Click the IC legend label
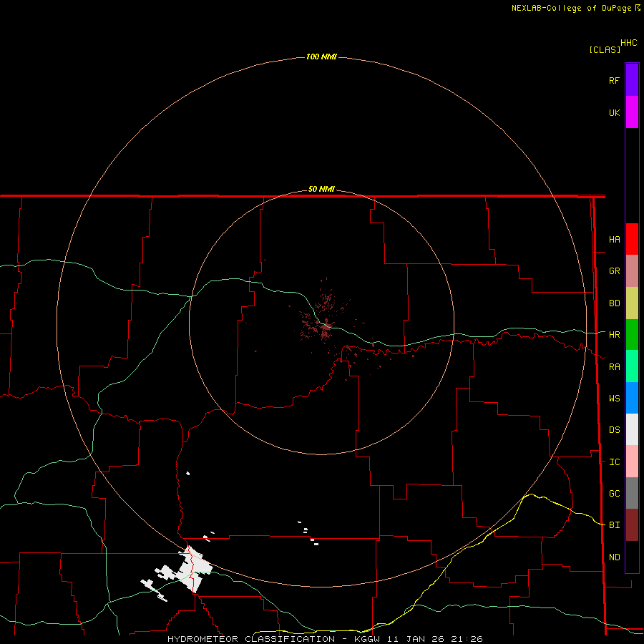Viewport: 644px width, 644px height. tap(614, 462)
